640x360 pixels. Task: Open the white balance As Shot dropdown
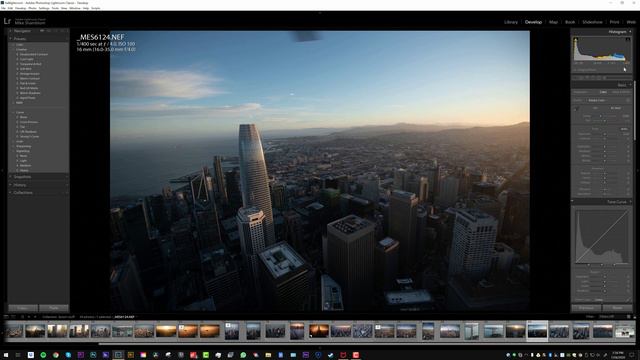coord(616,108)
